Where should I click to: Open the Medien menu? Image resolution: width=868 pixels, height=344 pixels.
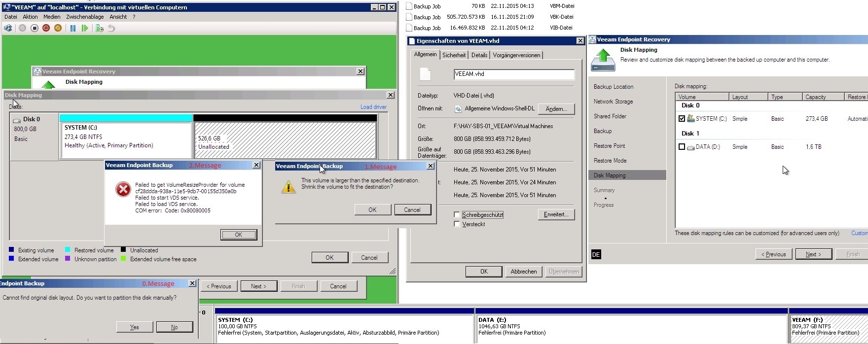tap(52, 17)
